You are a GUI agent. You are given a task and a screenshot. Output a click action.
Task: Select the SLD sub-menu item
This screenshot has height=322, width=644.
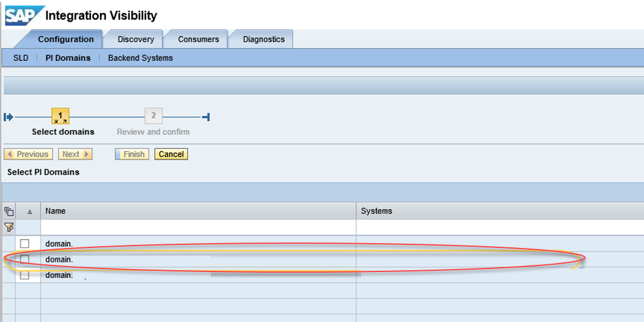(21, 58)
